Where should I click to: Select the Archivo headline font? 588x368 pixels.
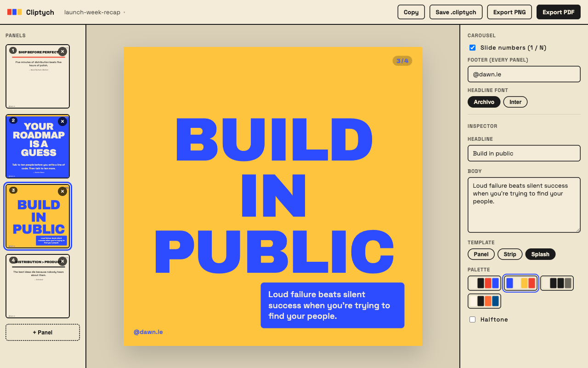coord(484,102)
